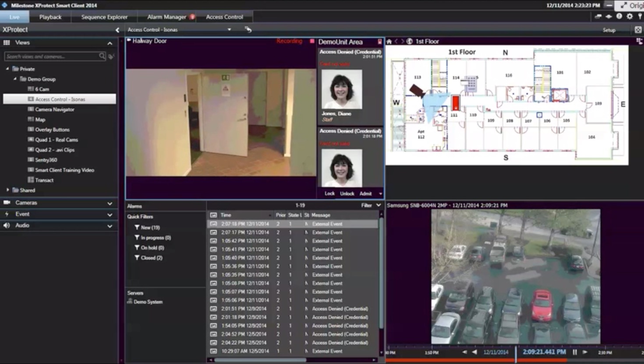
Task: Click the reload view icon beside the dropdown
Action: click(248, 29)
